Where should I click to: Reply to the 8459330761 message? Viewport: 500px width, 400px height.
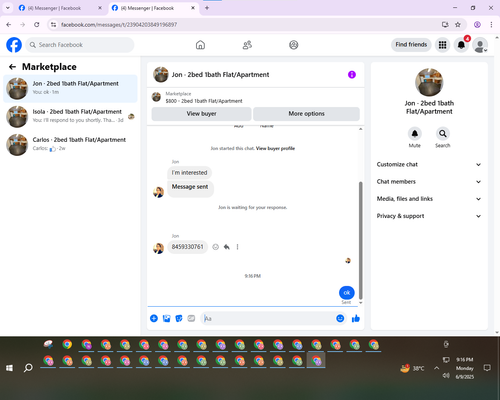(227, 247)
